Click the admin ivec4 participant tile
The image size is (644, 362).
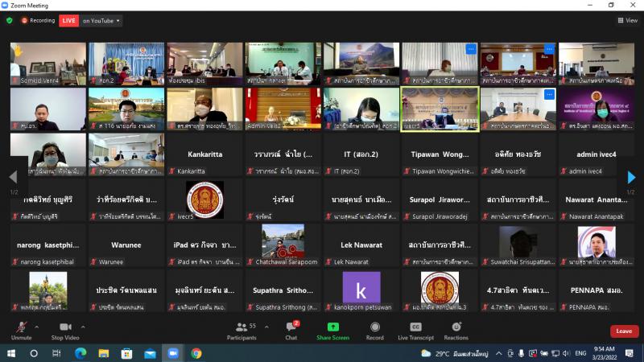tap(597, 154)
